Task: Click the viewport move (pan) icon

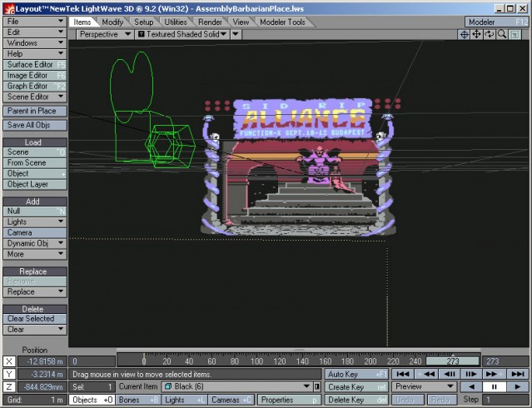Action: coord(477,35)
